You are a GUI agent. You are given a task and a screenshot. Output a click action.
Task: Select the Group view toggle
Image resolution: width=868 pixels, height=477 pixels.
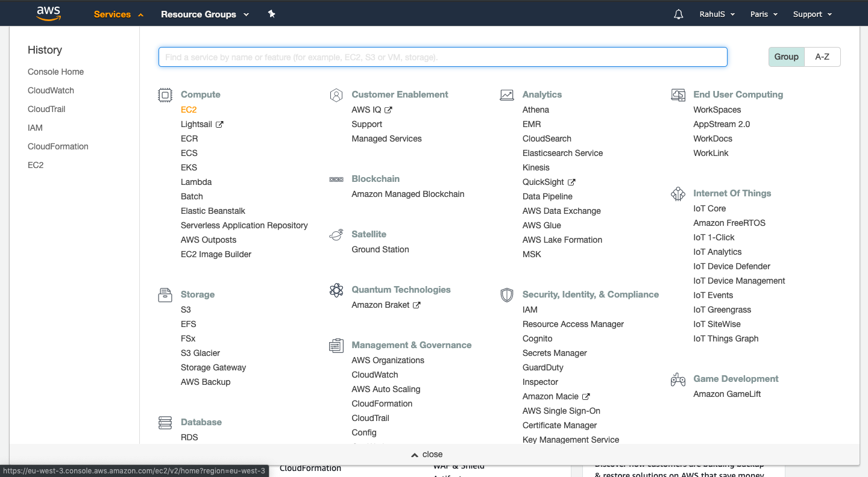click(786, 57)
